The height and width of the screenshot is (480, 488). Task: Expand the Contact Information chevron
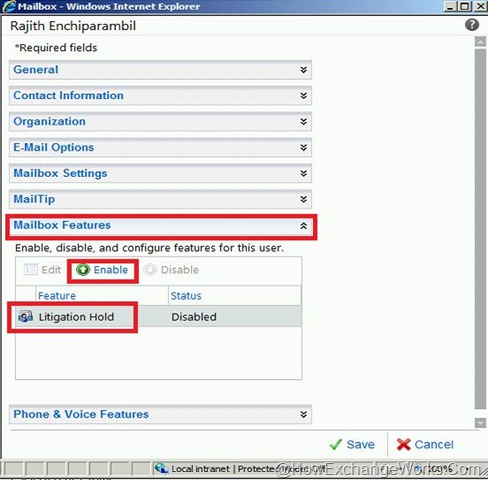[x=303, y=96]
